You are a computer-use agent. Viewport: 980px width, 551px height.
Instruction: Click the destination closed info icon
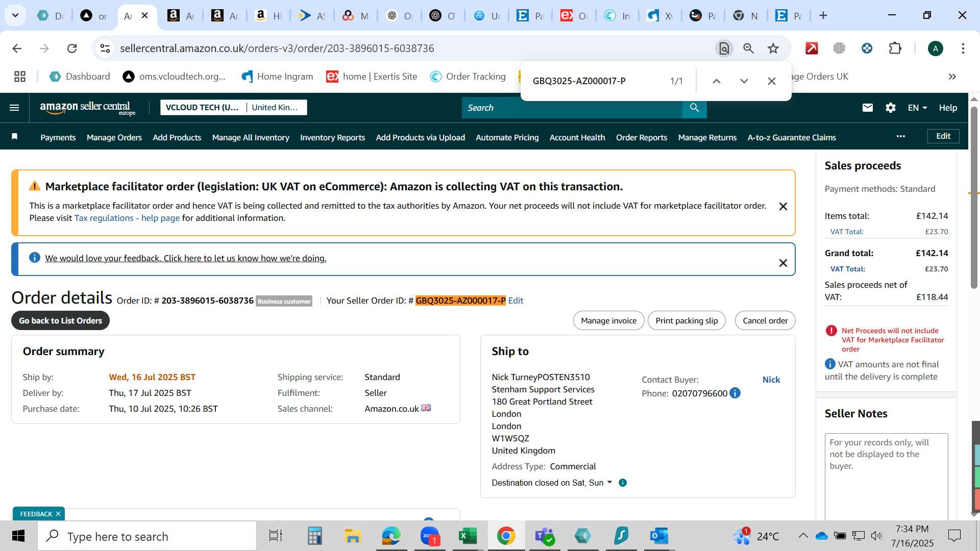click(x=623, y=483)
